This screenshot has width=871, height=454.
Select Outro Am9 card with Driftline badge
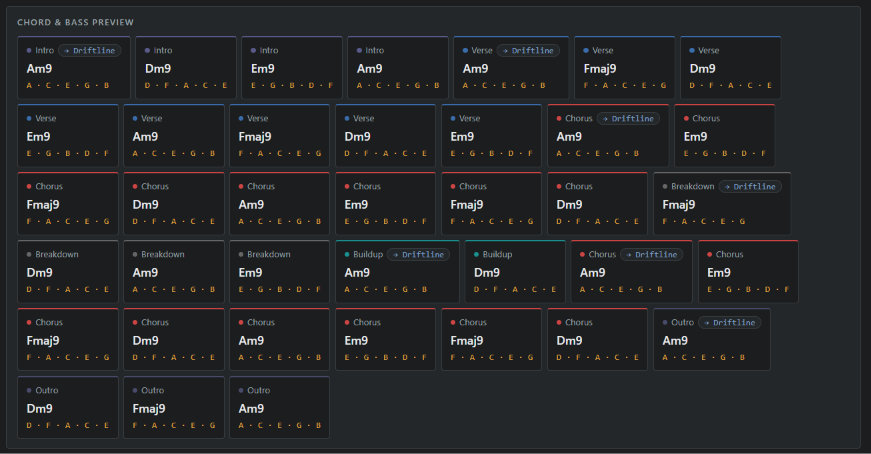click(712, 340)
